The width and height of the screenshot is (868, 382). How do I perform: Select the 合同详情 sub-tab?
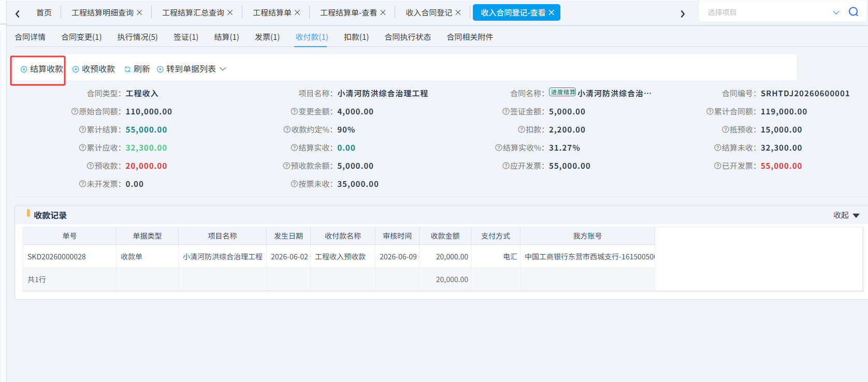click(30, 37)
